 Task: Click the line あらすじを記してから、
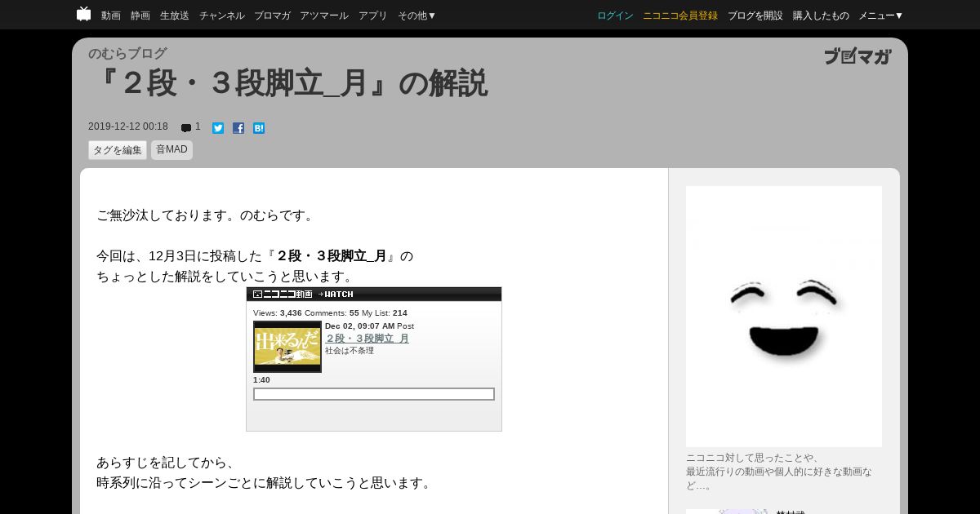pos(167,463)
